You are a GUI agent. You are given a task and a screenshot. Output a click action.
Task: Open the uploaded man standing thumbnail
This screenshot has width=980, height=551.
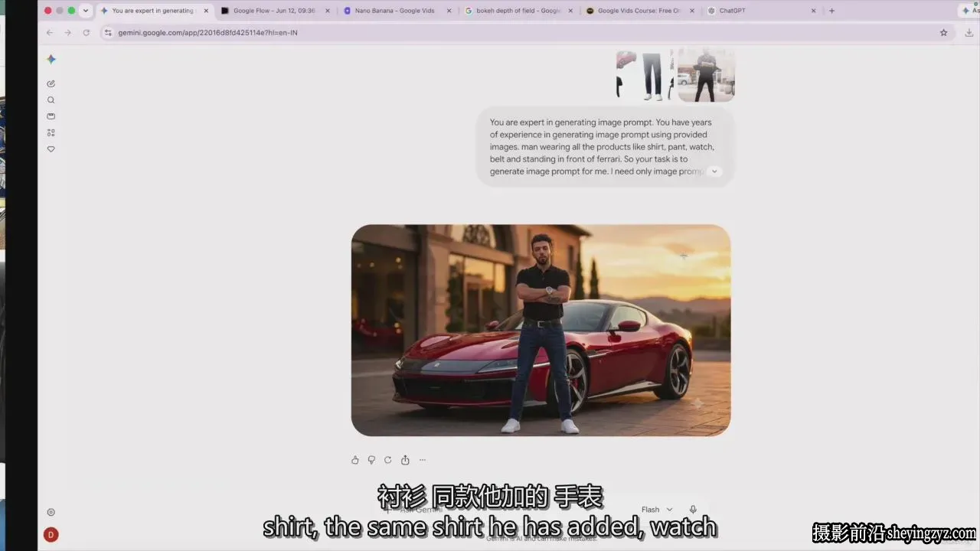pyautogui.click(x=706, y=75)
